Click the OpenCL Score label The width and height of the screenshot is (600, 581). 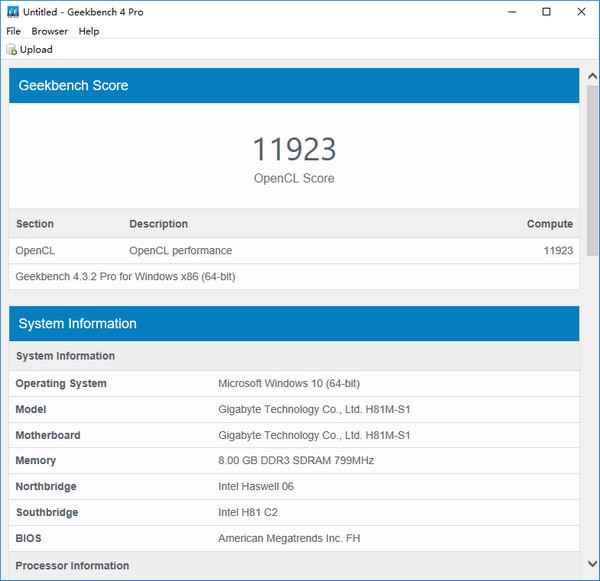[x=294, y=178]
